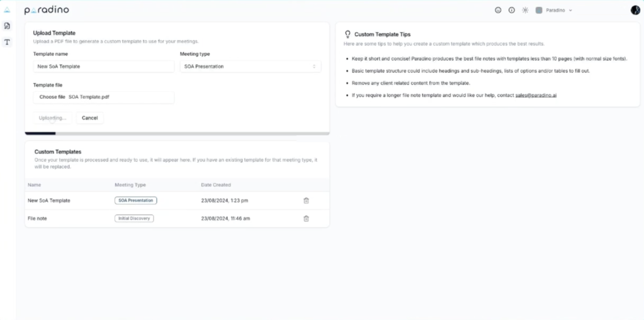
Task: Delete the New SoA Template row
Action: point(306,201)
